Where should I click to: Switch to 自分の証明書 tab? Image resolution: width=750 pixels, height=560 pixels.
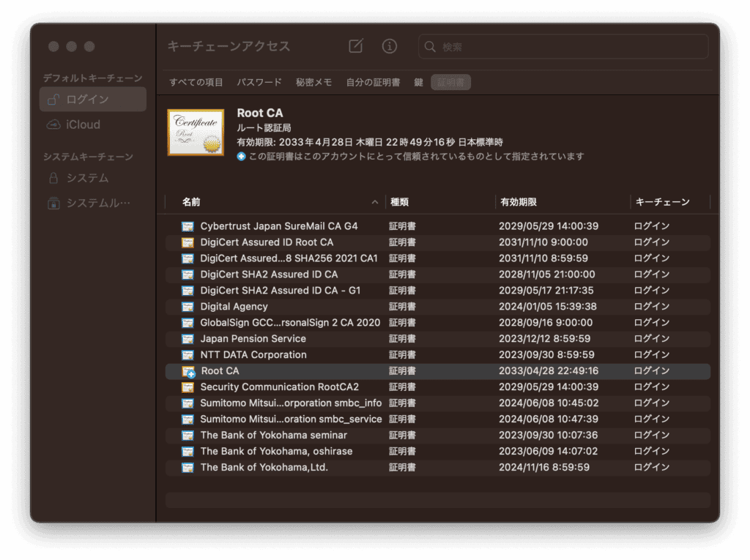click(x=373, y=82)
